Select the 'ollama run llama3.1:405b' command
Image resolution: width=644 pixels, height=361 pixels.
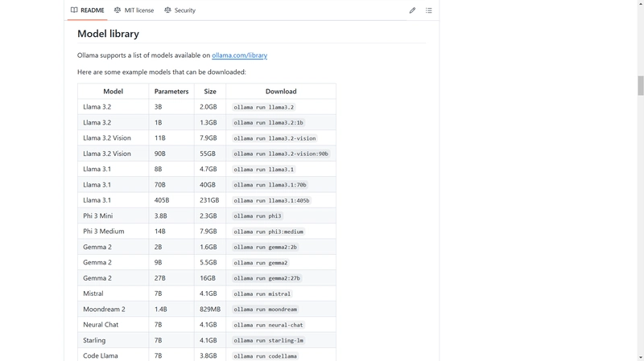(271, 201)
